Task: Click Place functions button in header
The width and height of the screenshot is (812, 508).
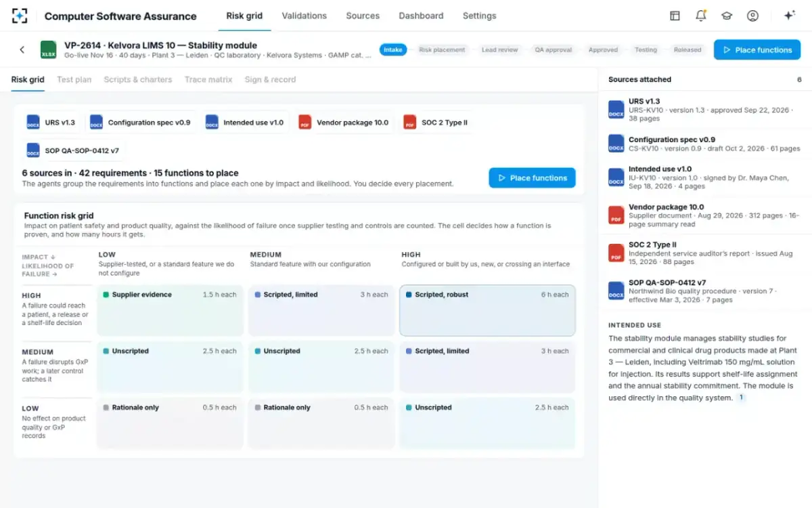Action: click(x=757, y=49)
